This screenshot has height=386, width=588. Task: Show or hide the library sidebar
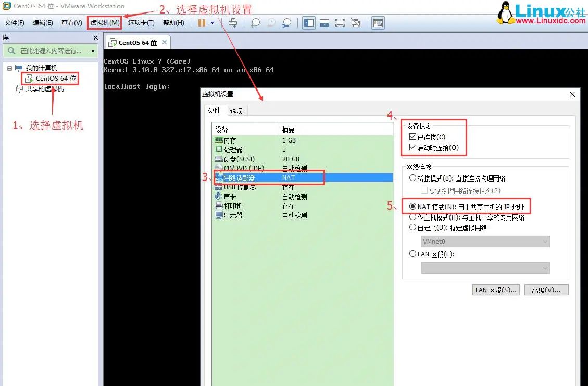(309, 22)
